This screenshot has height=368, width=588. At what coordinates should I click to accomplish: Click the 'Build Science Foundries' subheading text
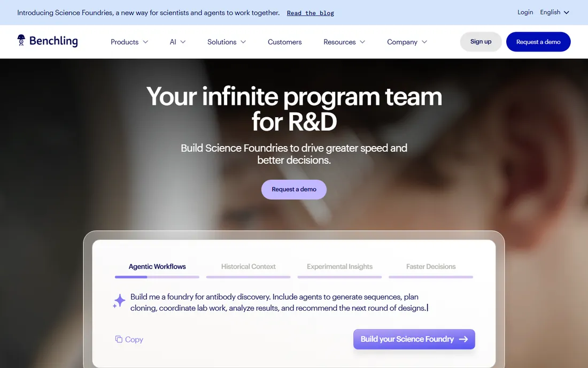pos(294,154)
